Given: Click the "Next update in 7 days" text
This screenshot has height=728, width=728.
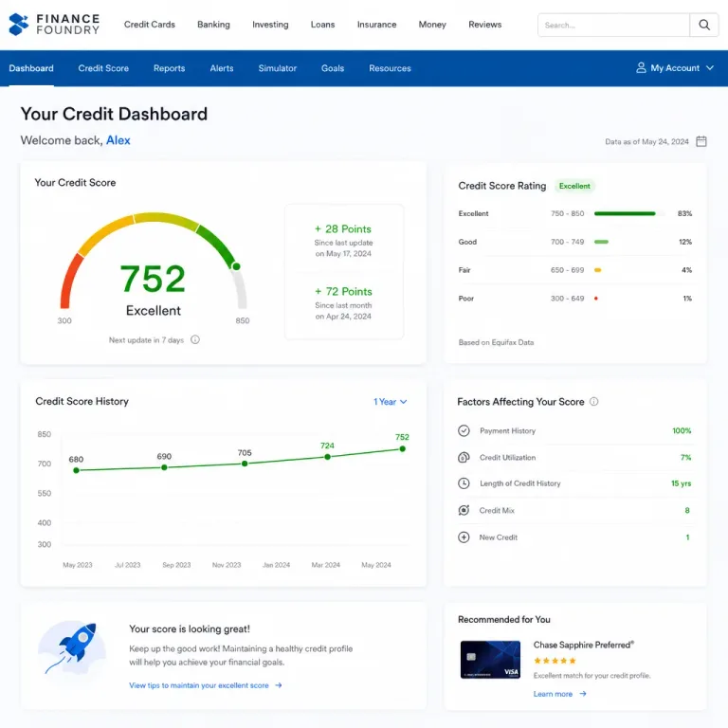Looking at the screenshot, I should 146,340.
